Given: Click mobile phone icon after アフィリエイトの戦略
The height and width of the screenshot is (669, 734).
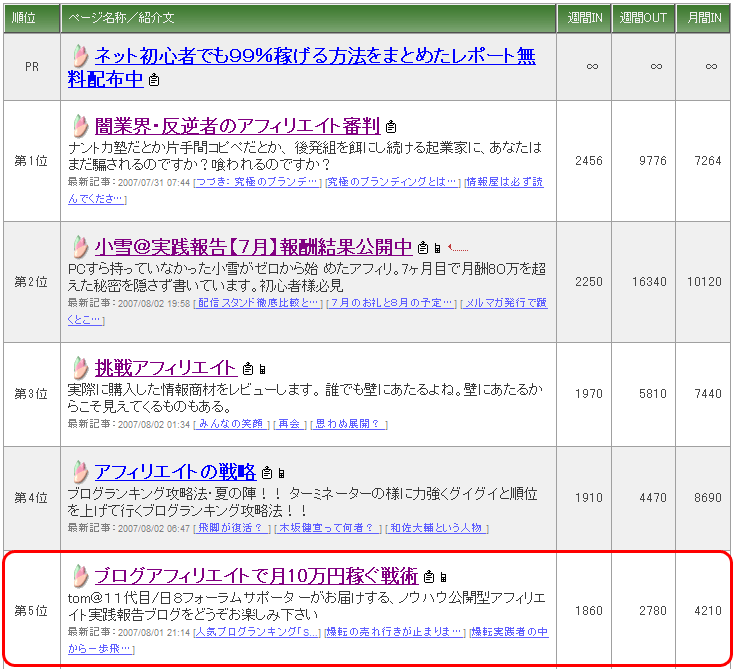Looking at the screenshot, I should [x=281, y=474].
